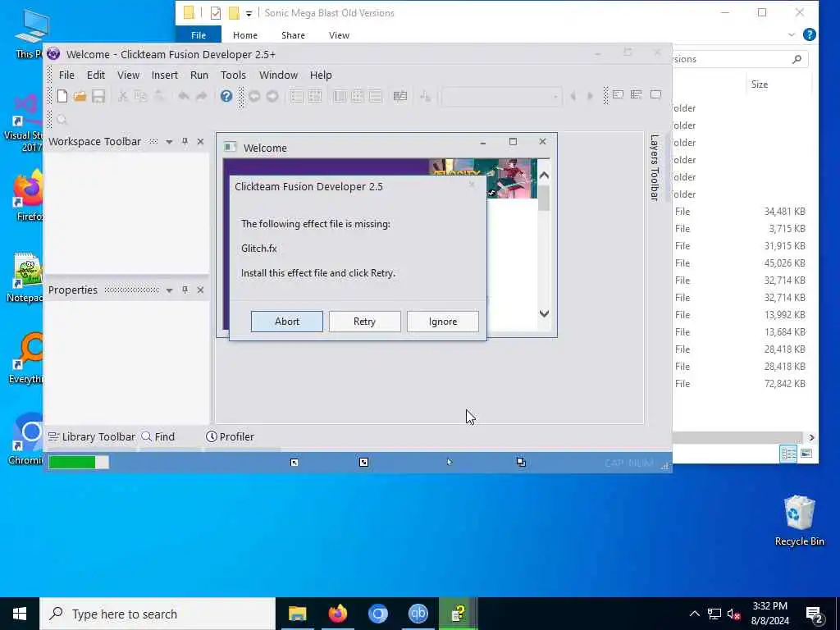
Task: Click the qBittorrent taskbar icon
Action: 418,614
